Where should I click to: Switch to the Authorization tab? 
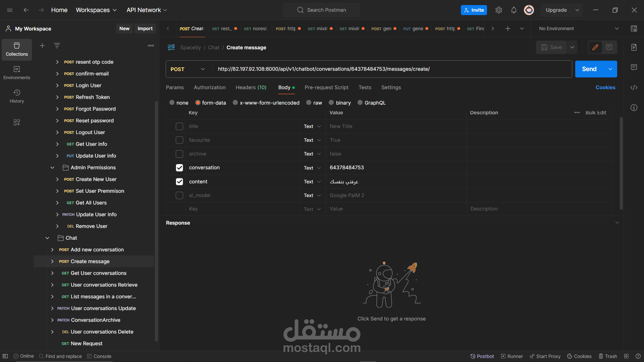click(210, 87)
